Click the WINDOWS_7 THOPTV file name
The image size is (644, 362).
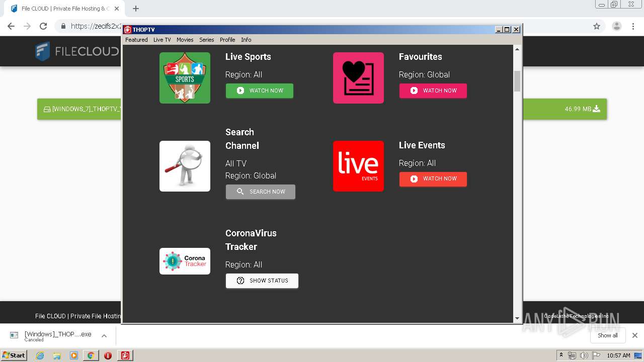pos(87,109)
